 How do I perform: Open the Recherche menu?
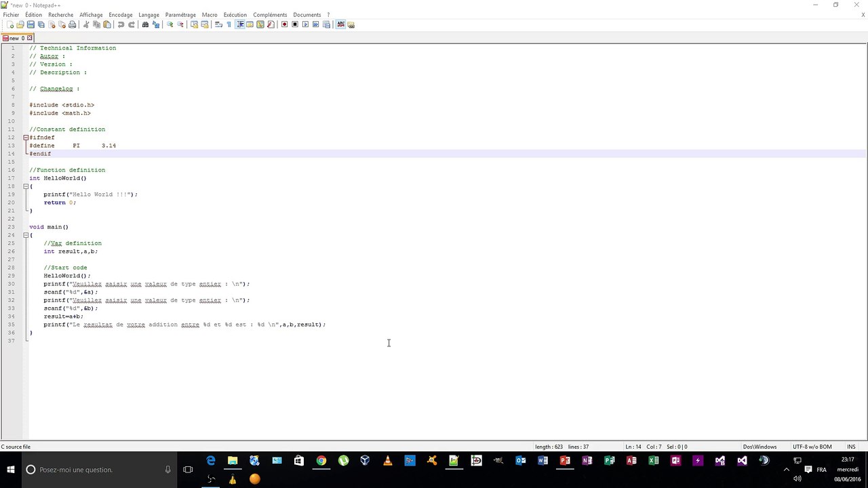pyautogui.click(x=61, y=15)
